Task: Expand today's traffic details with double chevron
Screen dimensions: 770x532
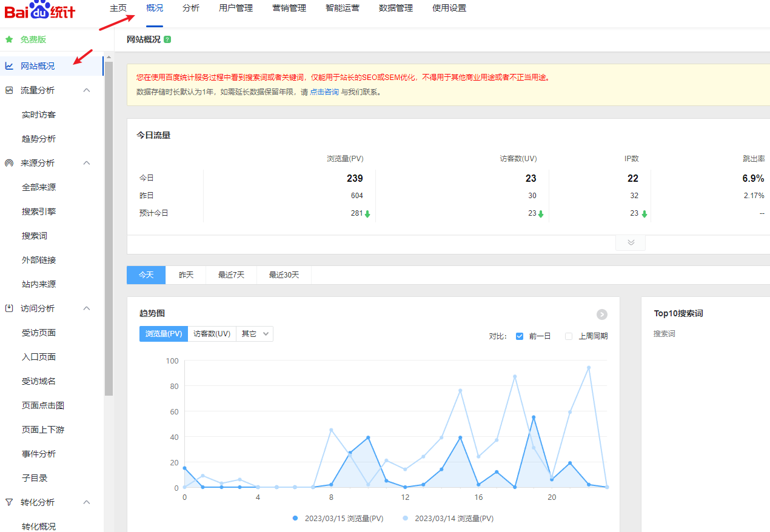Action: (631, 242)
